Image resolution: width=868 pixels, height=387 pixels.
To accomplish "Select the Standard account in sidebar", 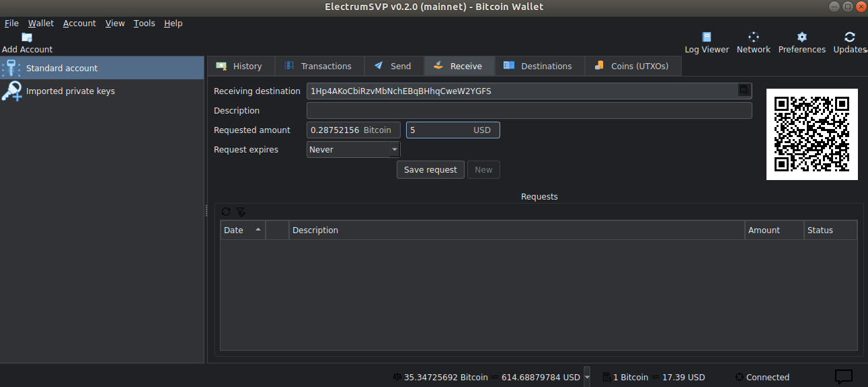I will click(x=102, y=68).
